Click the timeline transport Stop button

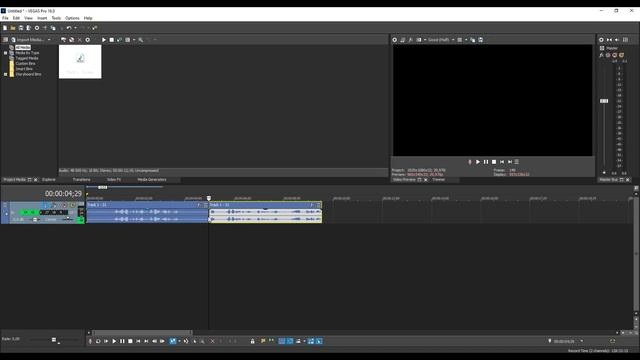(x=130, y=341)
